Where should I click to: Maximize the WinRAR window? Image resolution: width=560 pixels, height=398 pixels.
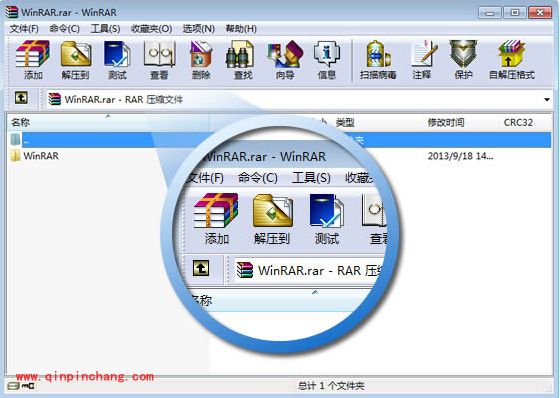(x=515, y=13)
